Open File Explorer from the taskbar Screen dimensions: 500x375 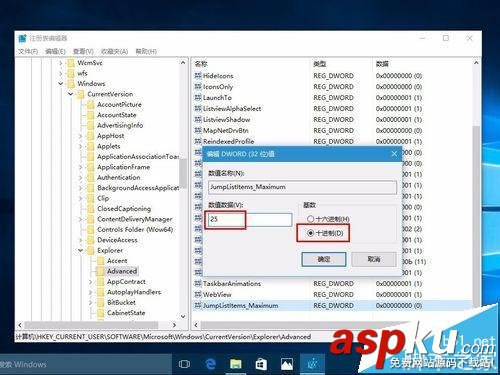point(236,364)
